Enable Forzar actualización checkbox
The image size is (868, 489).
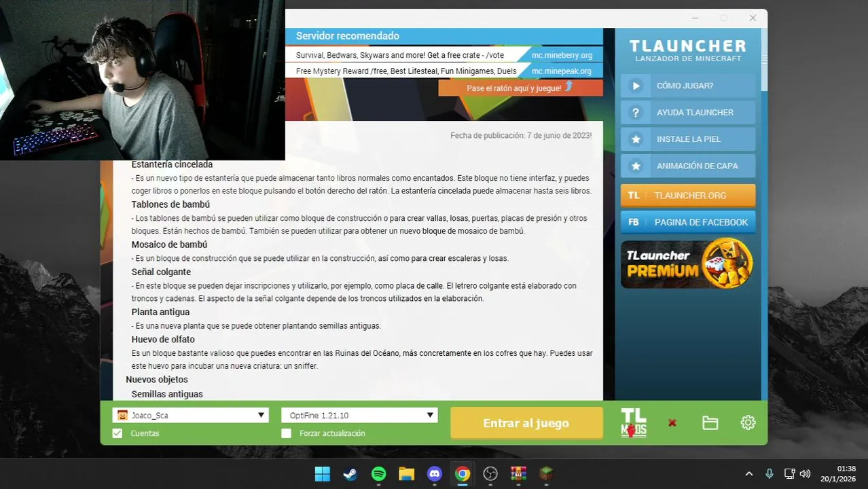(x=286, y=433)
